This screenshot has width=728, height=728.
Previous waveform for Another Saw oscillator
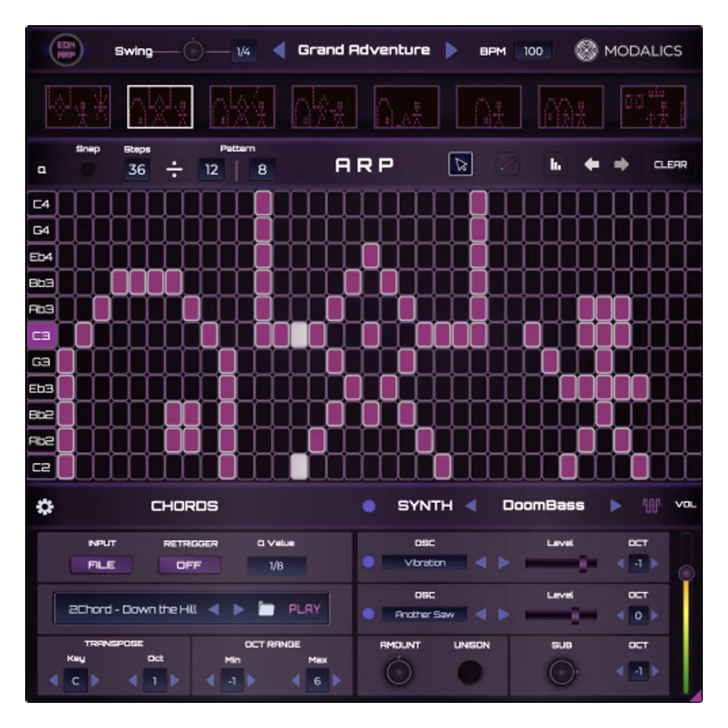481,615
